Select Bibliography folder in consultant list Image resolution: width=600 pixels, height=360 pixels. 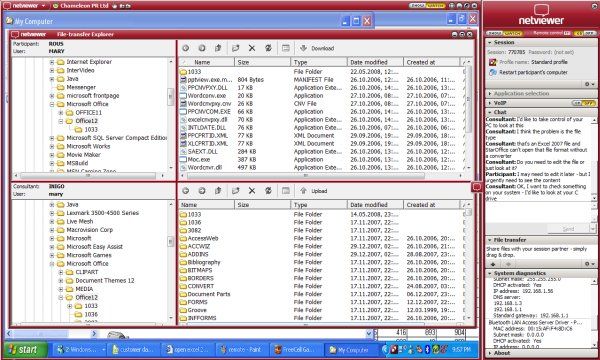coord(204,262)
